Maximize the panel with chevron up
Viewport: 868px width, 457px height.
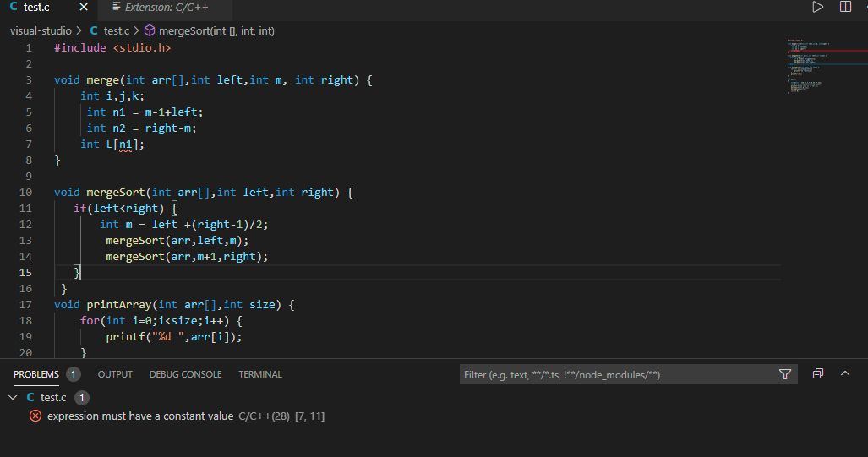[845, 373]
